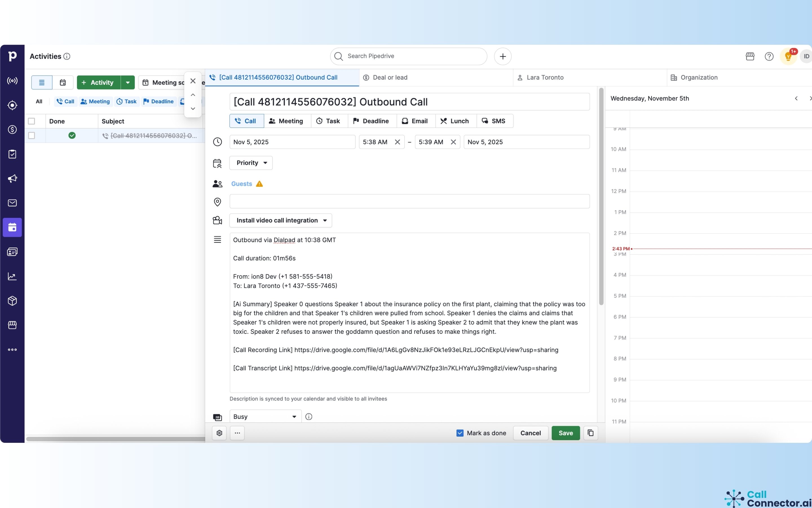This screenshot has width=812, height=508.
Task: Open activity settings gear icon
Action: tap(219, 433)
